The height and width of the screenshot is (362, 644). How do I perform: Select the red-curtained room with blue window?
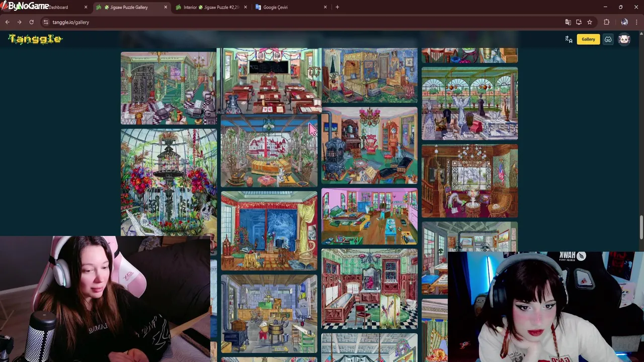(x=269, y=230)
